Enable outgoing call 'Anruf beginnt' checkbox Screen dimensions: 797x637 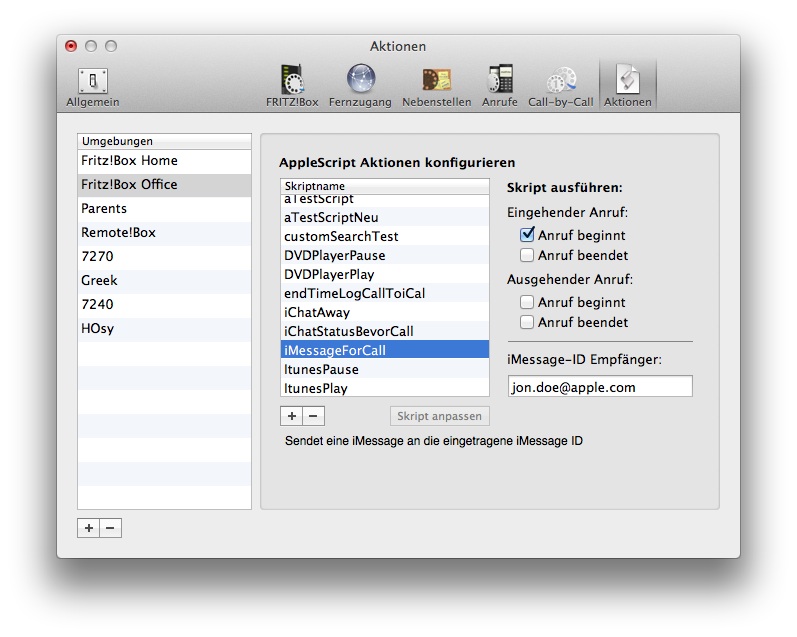pos(528,302)
